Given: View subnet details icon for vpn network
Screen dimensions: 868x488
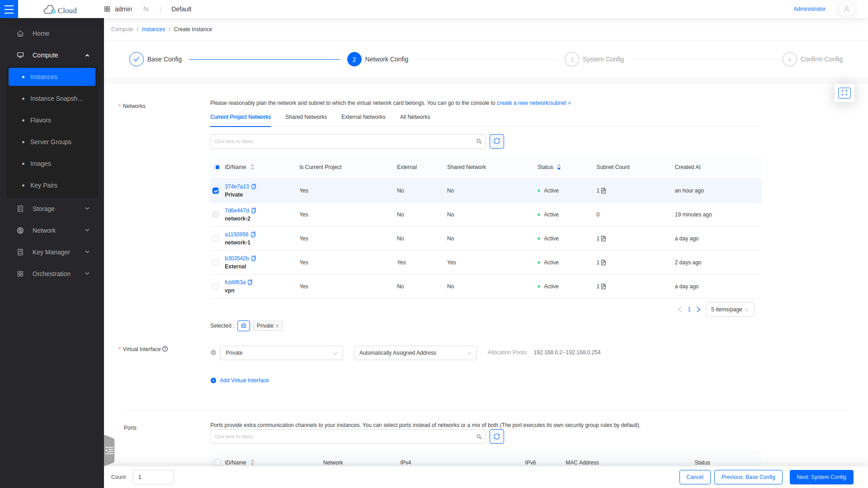Looking at the screenshot, I should 604,286.
